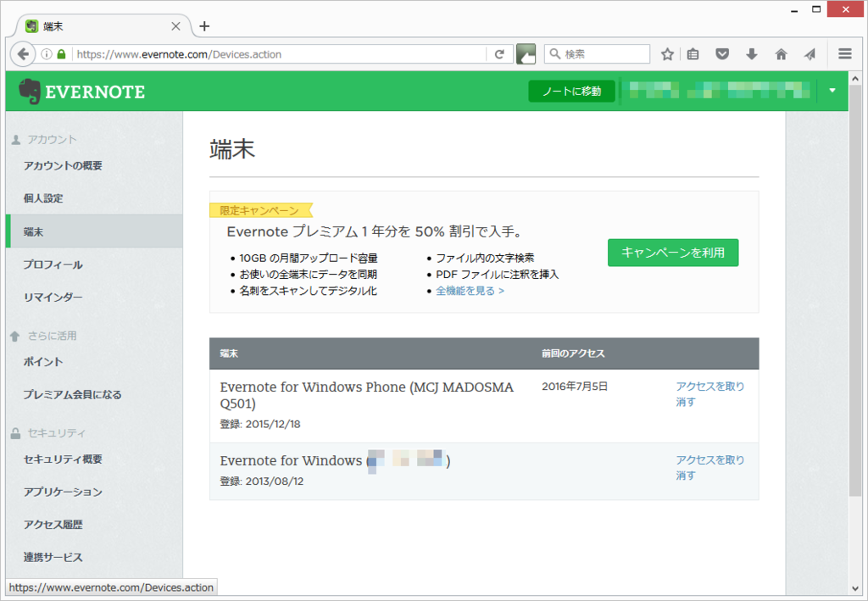Open the bookmarks list icon

[693, 54]
